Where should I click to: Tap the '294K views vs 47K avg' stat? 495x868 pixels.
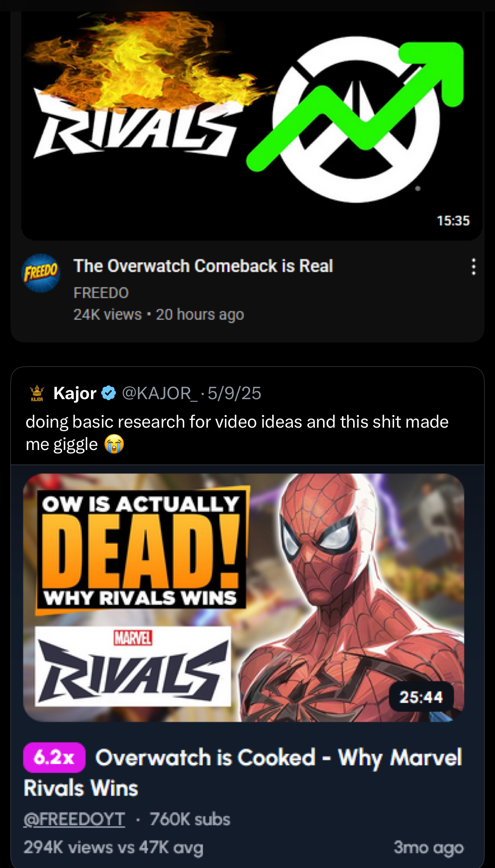coord(113,847)
